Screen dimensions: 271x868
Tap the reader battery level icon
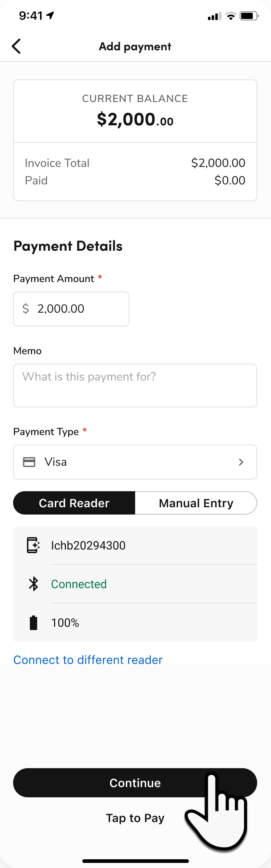33,622
